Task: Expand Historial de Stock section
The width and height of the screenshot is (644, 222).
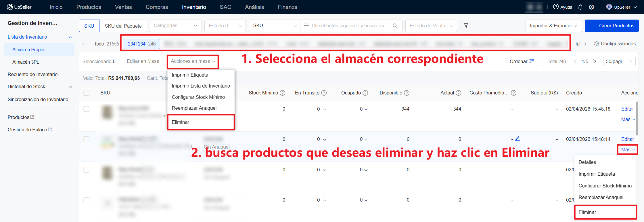Action: 70,87
